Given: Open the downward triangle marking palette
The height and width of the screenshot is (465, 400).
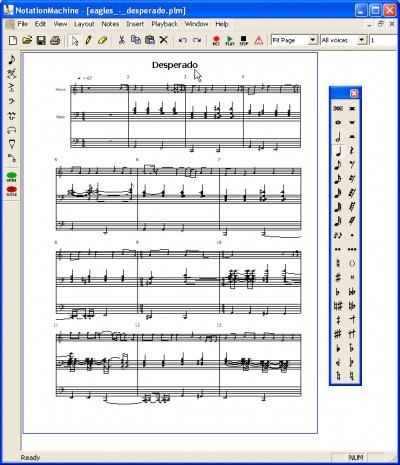Looking at the screenshot, I should point(12,144).
